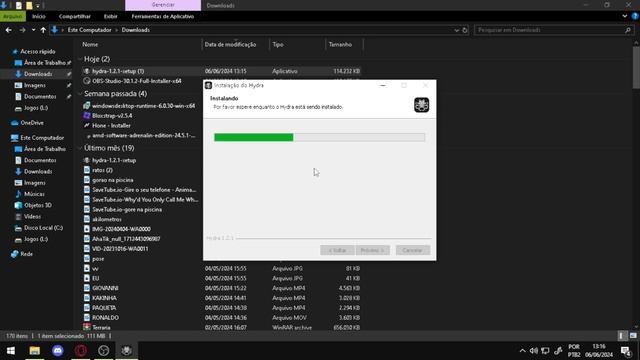Viewport: 640px width, 360px height.
Task: Open OBS Studio taskbar icon
Action: [x=104, y=350]
